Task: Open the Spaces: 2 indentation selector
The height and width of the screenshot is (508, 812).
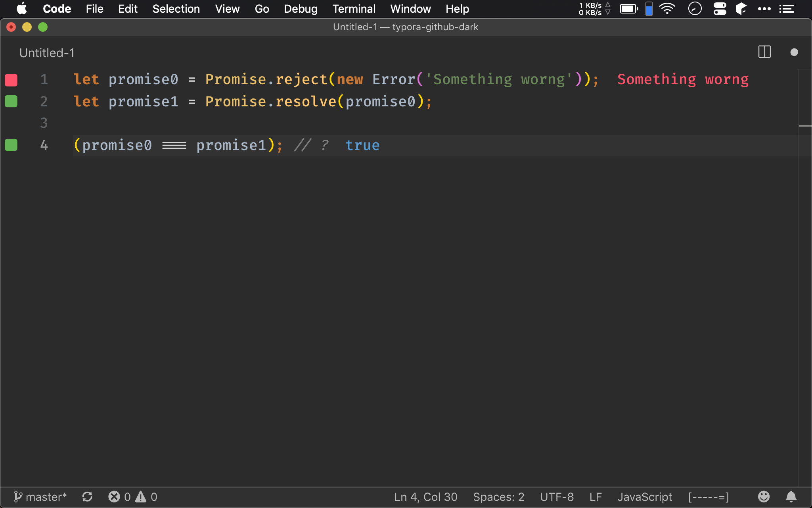Action: coord(498,497)
